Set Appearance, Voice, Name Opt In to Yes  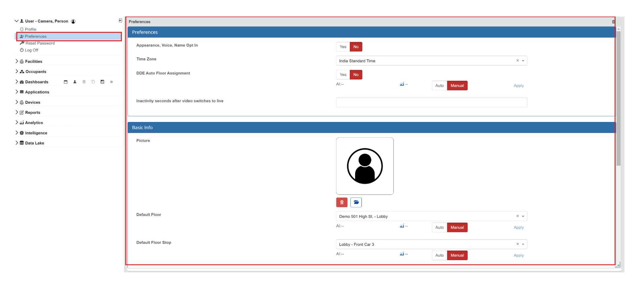(343, 47)
